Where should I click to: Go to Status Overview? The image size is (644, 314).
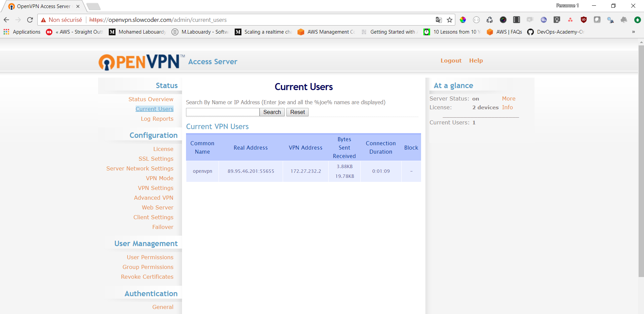coord(151,99)
